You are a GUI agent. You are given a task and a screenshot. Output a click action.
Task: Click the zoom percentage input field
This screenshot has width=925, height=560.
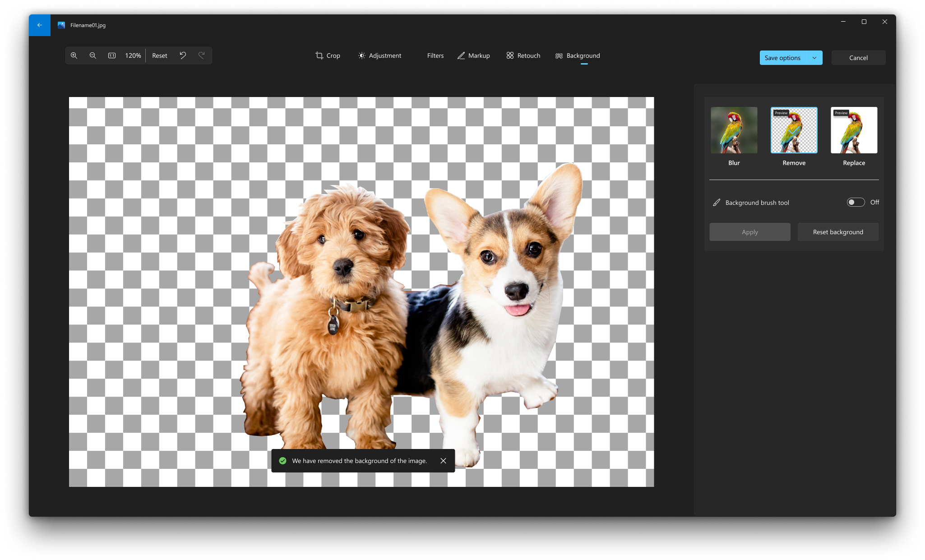[x=133, y=55]
